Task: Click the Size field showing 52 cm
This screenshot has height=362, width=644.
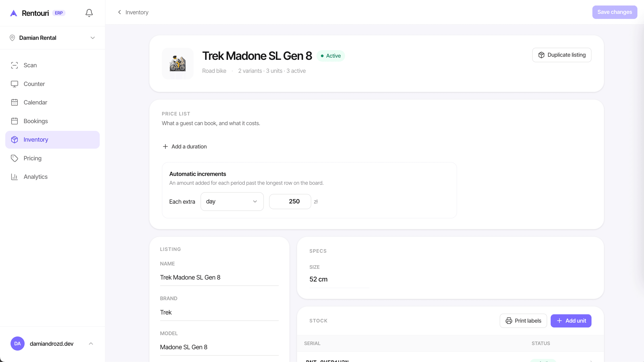Action: point(339,279)
